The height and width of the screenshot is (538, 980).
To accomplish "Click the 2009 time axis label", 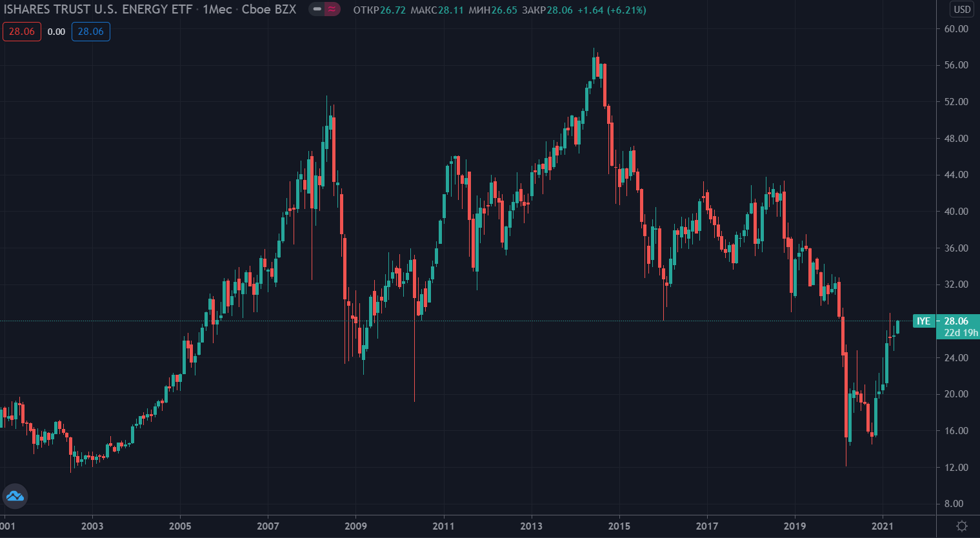I will tap(355, 526).
